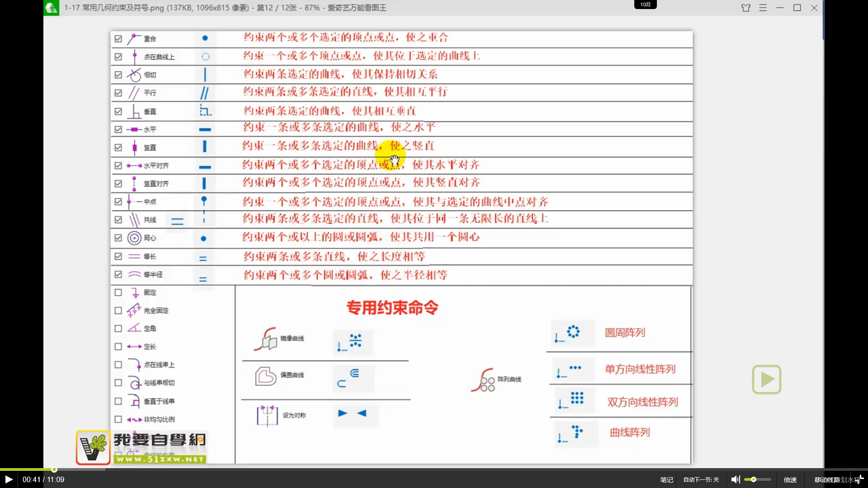The width and height of the screenshot is (868, 488).
Task: Enable the 完全固定 checkbox
Action: [x=118, y=310]
